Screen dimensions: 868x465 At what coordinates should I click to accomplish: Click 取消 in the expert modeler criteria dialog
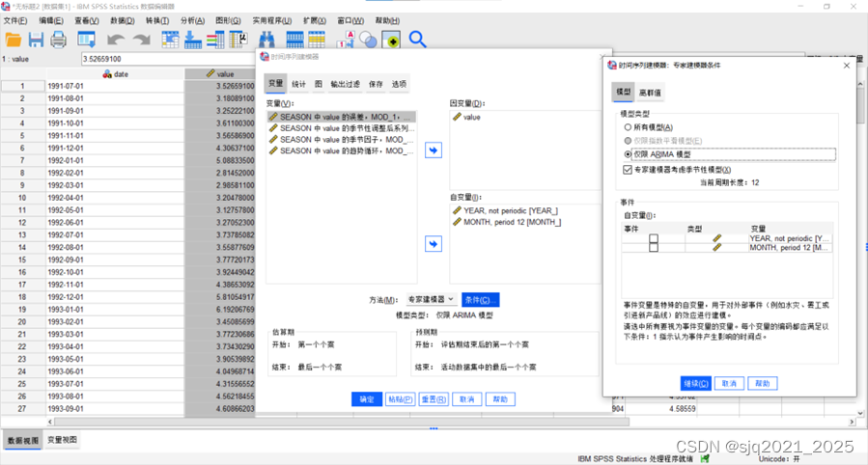(x=729, y=383)
